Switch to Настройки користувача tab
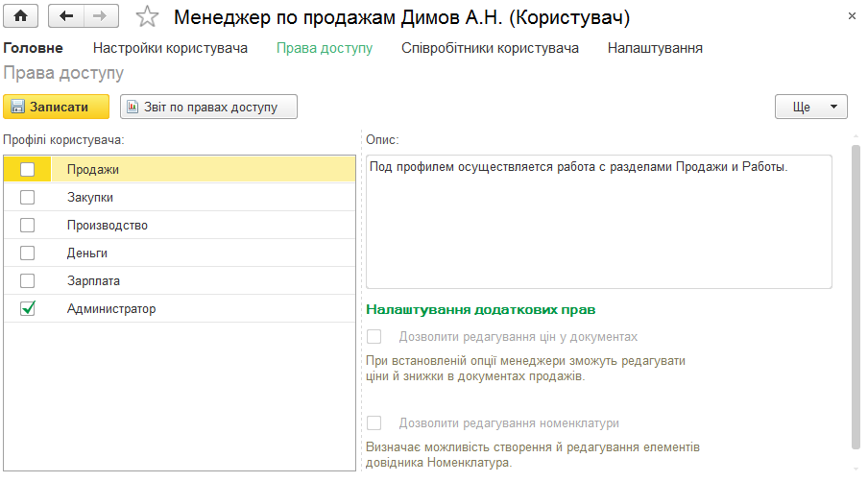This screenshot has width=868, height=482. 170,48
